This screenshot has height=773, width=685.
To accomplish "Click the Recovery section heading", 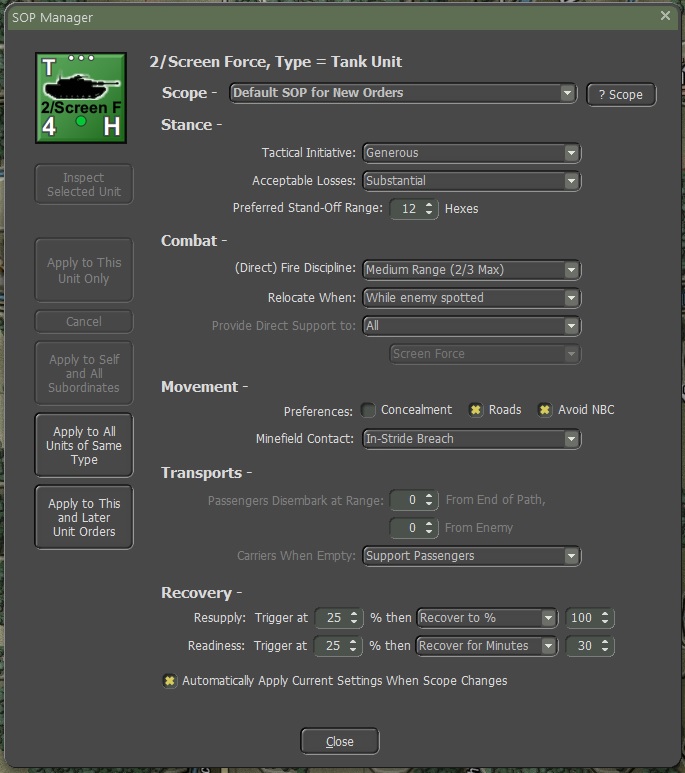I will tap(201, 593).
